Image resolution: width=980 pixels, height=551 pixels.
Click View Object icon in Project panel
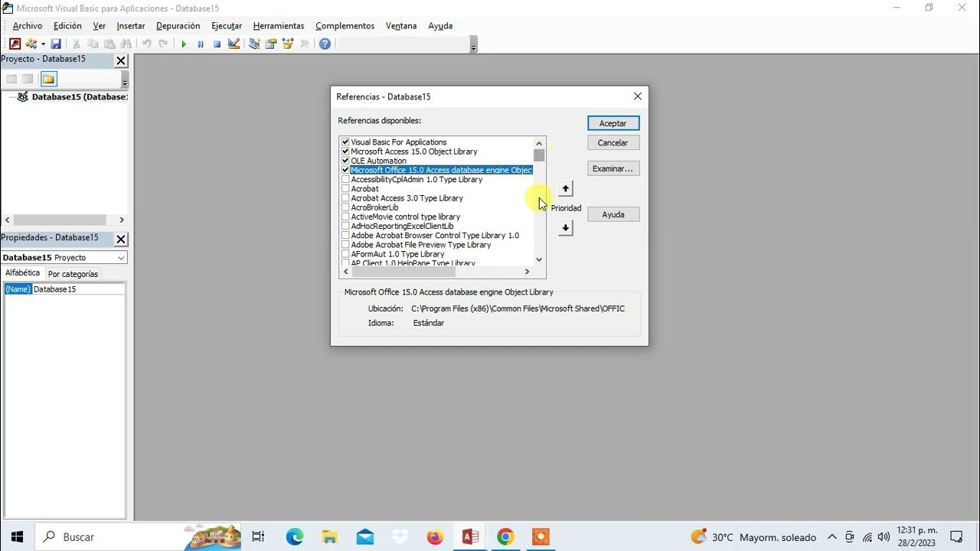coord(28,79)
